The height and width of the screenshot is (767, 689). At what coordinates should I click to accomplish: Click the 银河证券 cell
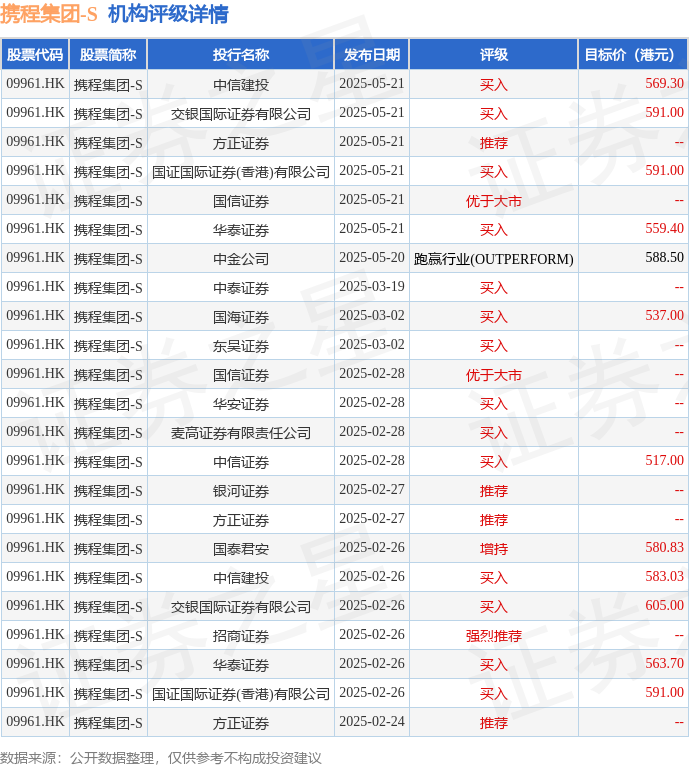pyautogui.click(x=241, y=491)
